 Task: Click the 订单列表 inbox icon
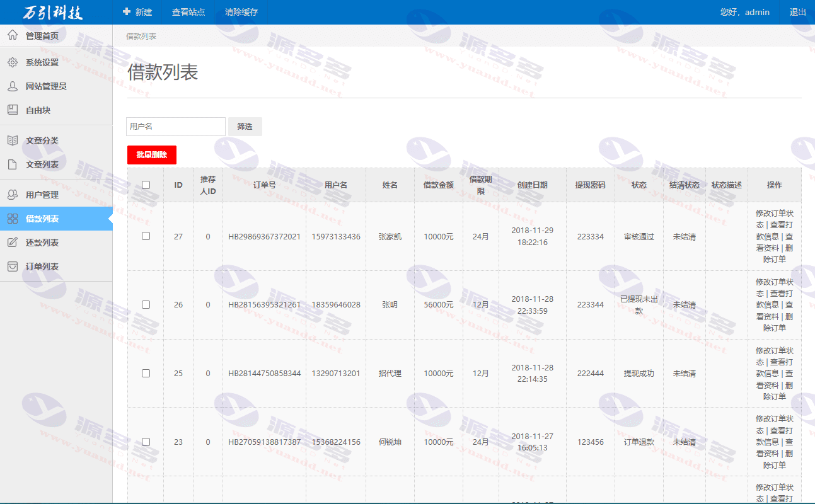12,266
